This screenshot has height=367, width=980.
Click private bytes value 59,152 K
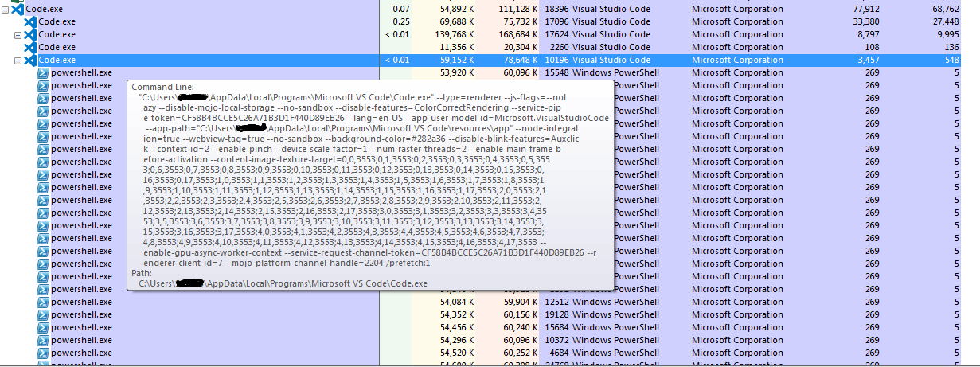click(x=456, y=60)
